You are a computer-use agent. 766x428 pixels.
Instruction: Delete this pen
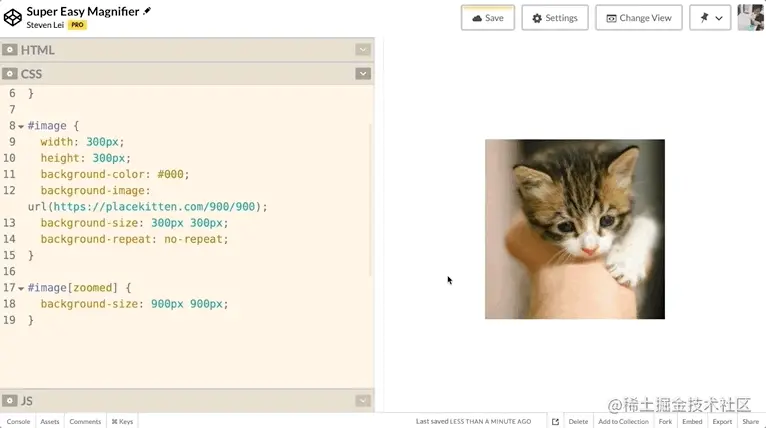point(578,421)
